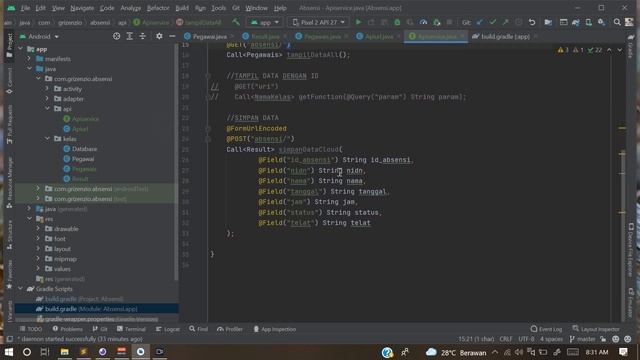Open File Explorer from taskbar
This screenshot has width=640, height=360.
(x=64, y=352)
